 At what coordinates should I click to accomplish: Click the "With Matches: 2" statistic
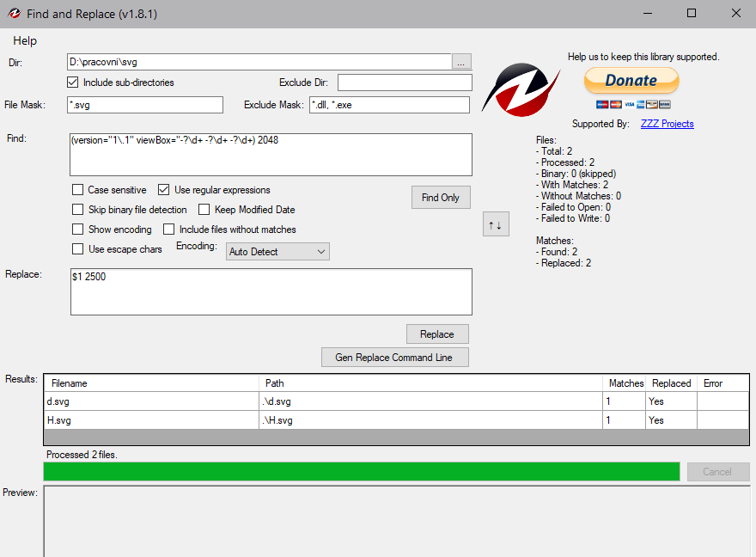(572, 185)
